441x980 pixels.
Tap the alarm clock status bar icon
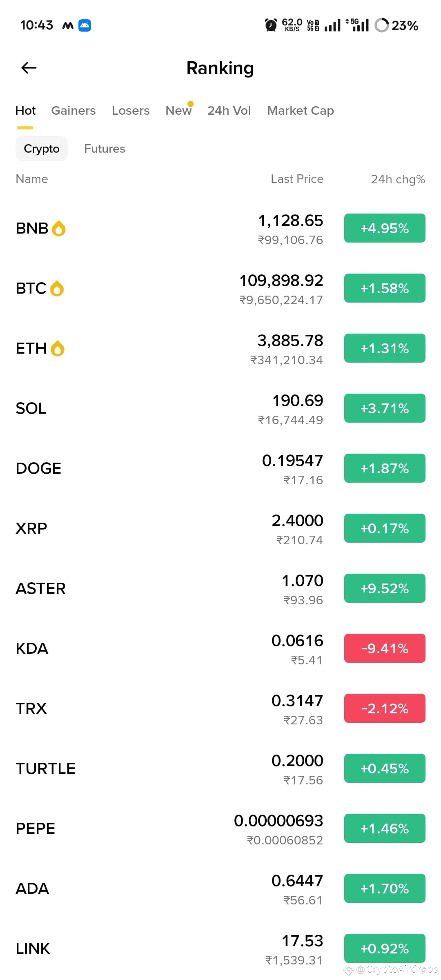(271, 25)
